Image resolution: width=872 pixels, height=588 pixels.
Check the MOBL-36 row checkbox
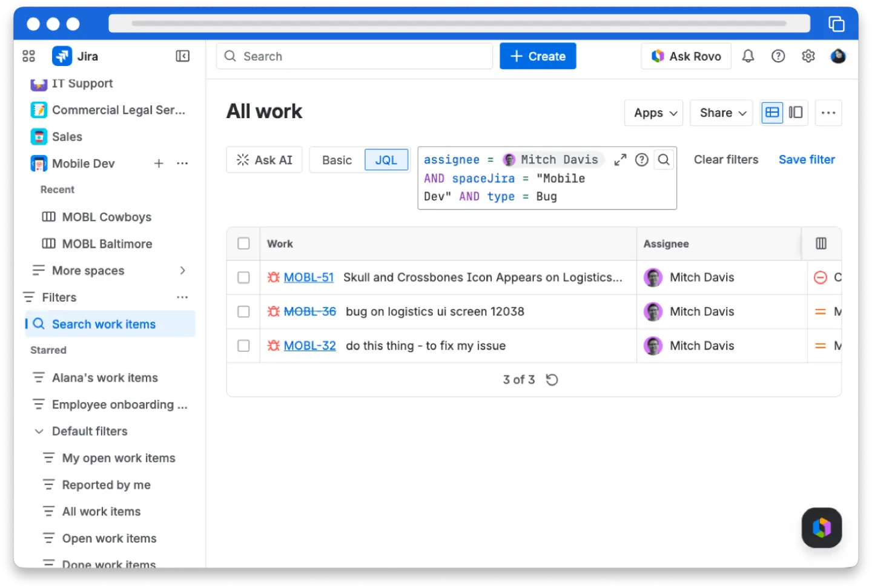point(243,311)
